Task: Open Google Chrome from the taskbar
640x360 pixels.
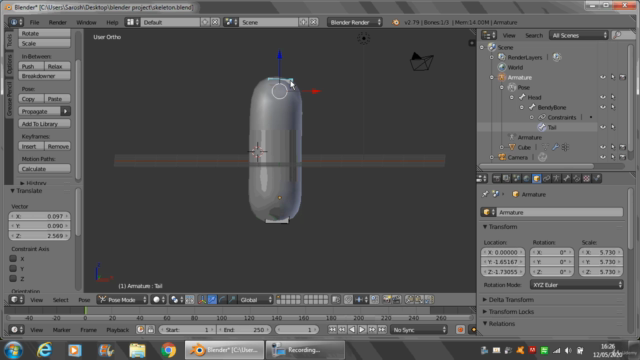Action: tap(168, 350)
